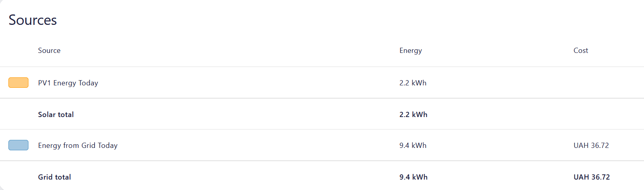Viewport: 644px width, 190px height.
Task: Click the blank swatch cell beside Solar total
Action: click(18, 115)
